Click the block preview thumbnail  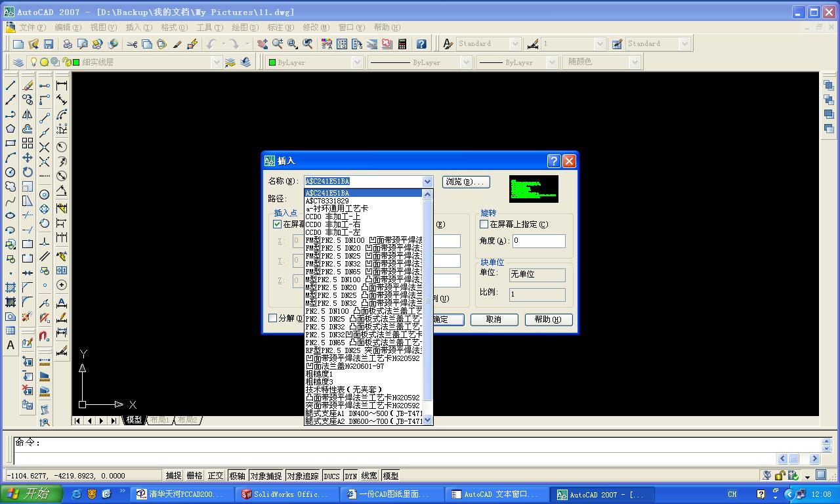pos(534,189)
